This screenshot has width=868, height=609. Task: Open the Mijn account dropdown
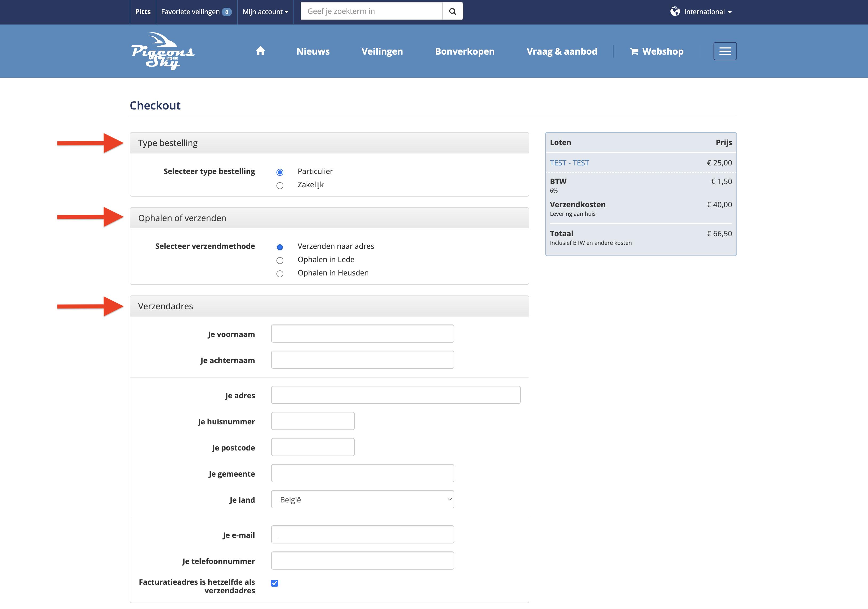click(265, 11)
